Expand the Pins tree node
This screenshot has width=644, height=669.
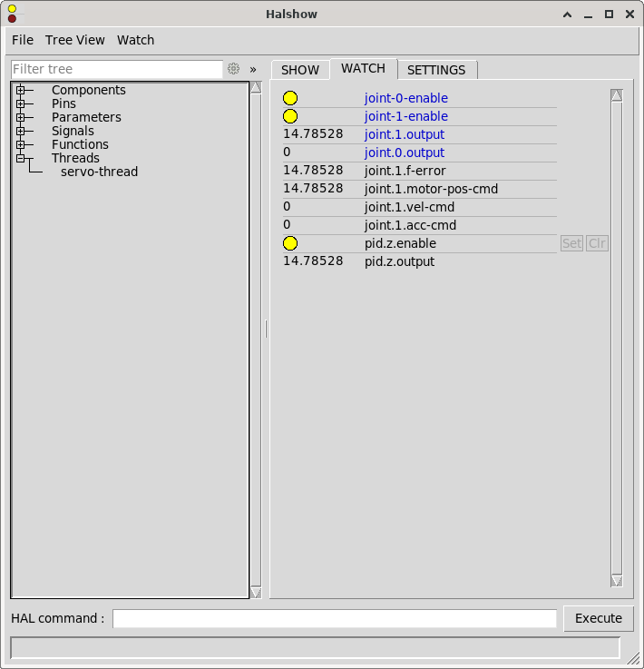20,103
